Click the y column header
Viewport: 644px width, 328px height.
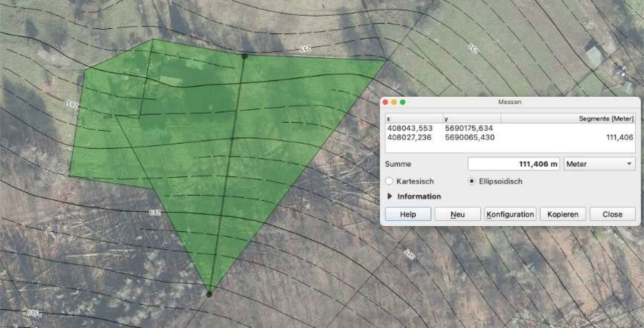tap(472, 119)
